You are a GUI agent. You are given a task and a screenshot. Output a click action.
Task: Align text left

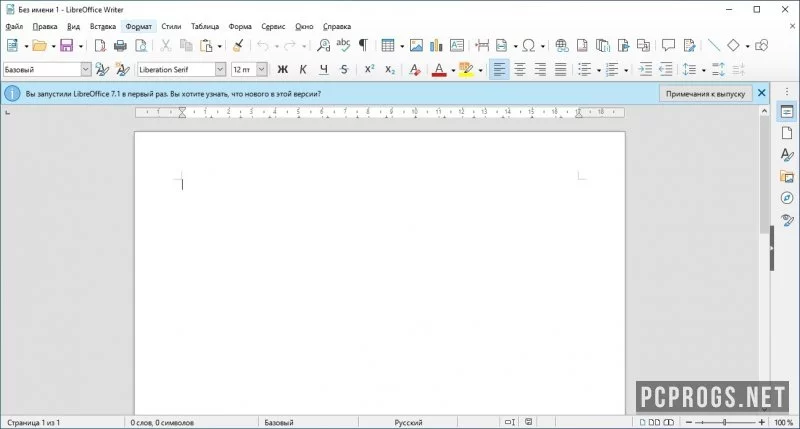click(499, 69)
